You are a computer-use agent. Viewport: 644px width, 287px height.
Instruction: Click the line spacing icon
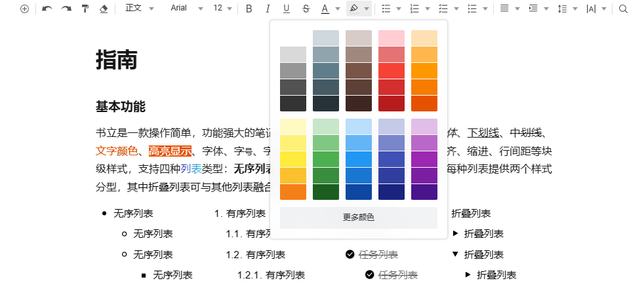(562, 9)
